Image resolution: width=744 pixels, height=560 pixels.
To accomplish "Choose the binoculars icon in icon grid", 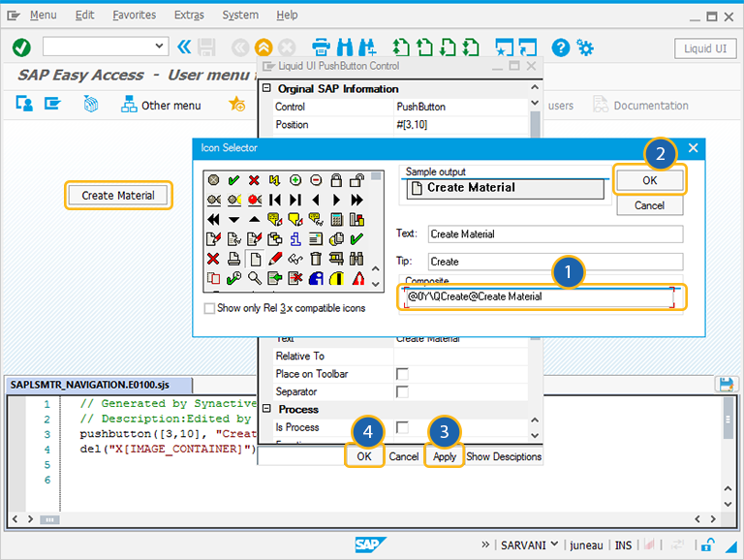I will click(x=356, y=259).
